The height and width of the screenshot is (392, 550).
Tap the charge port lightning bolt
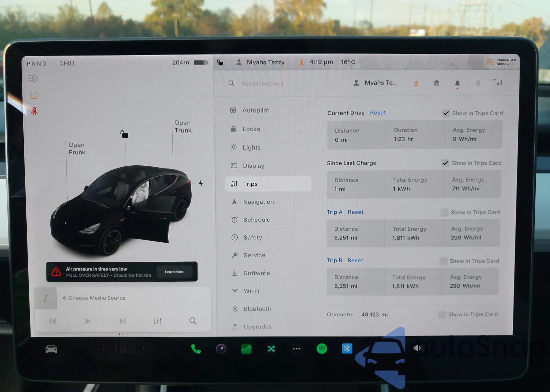(201, 183)
